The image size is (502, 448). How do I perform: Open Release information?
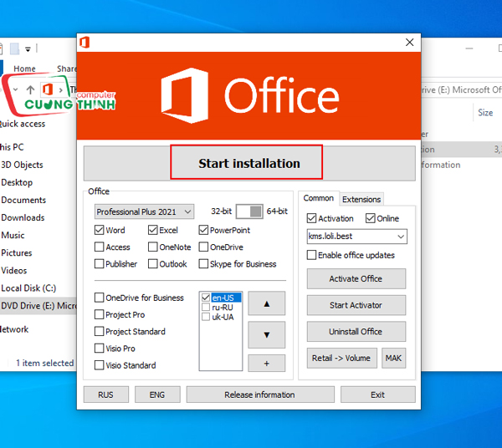point(260,395)
